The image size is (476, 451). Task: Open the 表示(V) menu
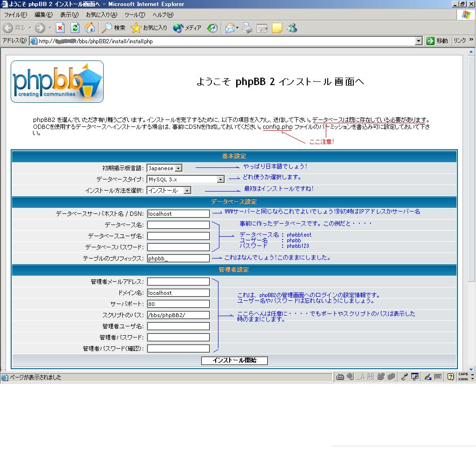(69, 14)
